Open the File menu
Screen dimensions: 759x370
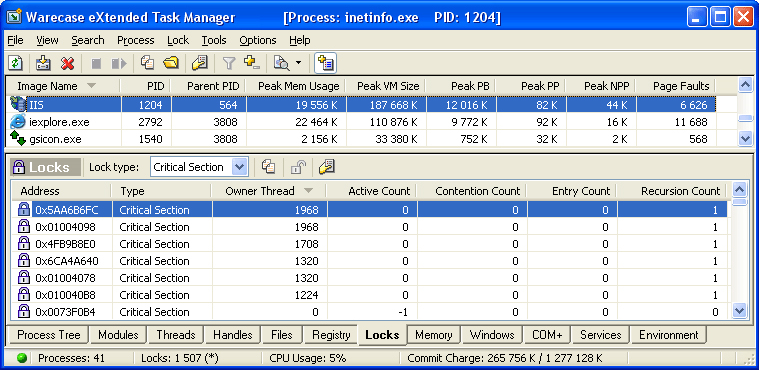point(15,40)
